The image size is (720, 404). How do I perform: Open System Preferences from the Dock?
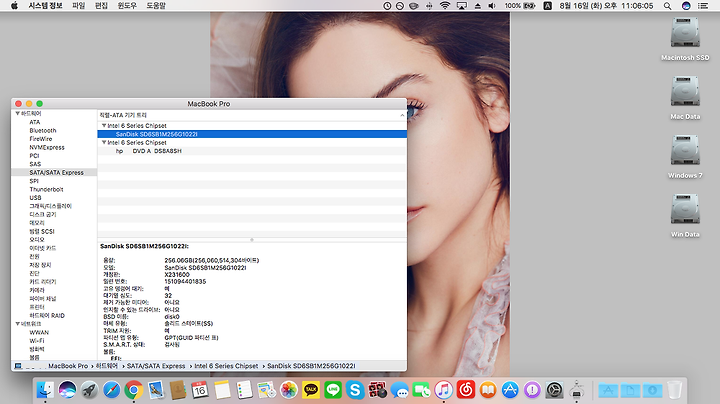[x=554, y=390]
